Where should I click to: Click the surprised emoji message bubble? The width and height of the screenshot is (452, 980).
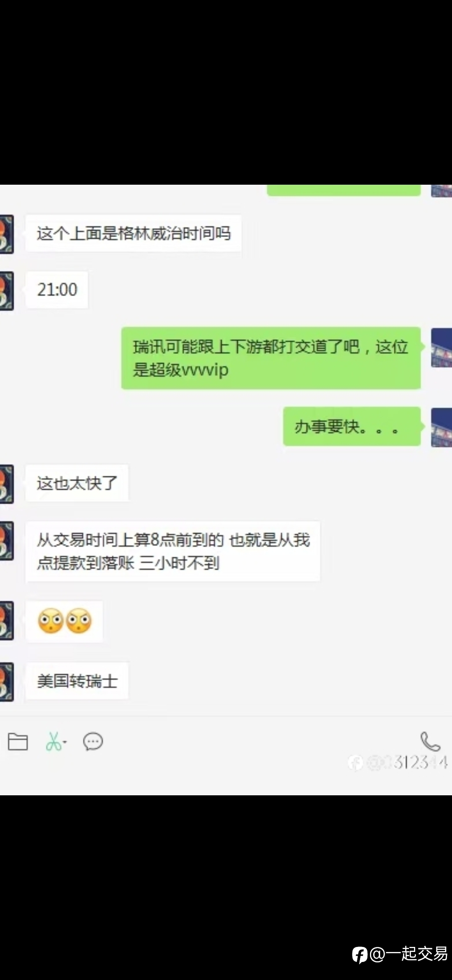pos(64,621)
